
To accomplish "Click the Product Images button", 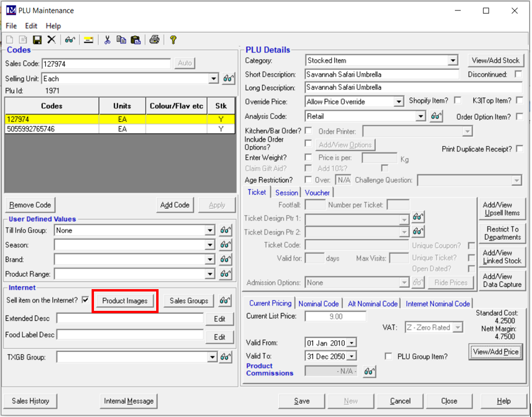I will tap(125, 301).
